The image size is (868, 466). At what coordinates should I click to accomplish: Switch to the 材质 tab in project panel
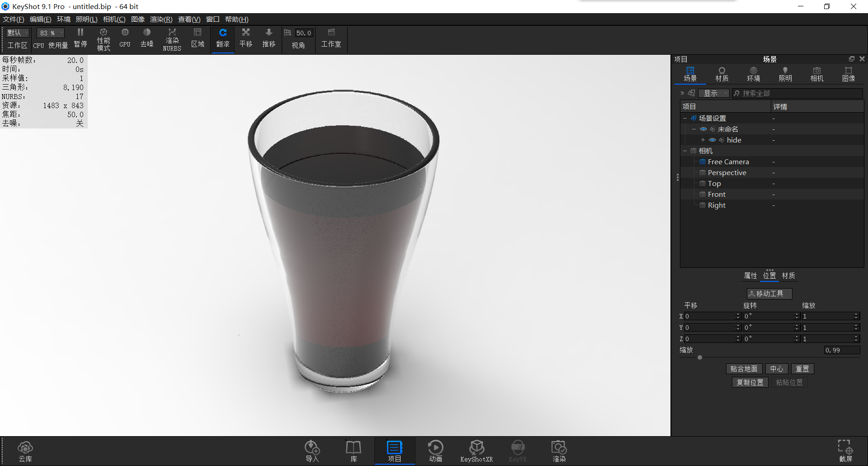[x=722, y=74]
